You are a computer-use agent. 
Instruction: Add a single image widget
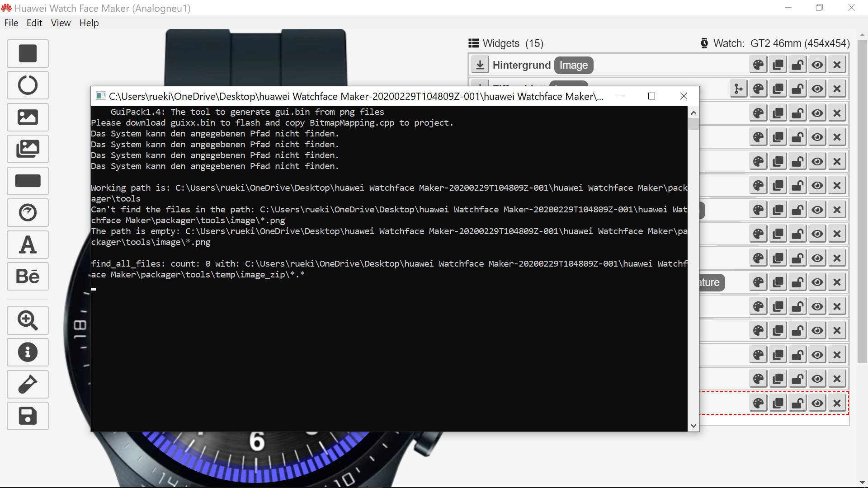(28, 117)
